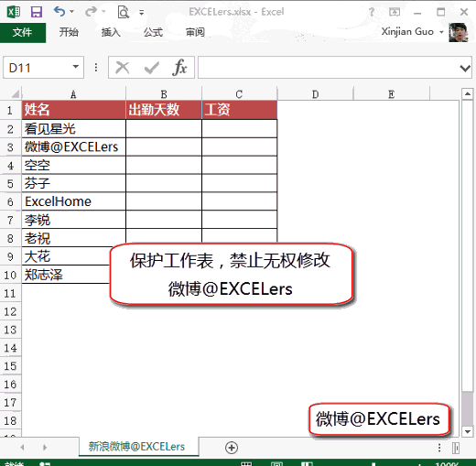
Task: Expand the formula bar chevron
Action: (465, 68)
